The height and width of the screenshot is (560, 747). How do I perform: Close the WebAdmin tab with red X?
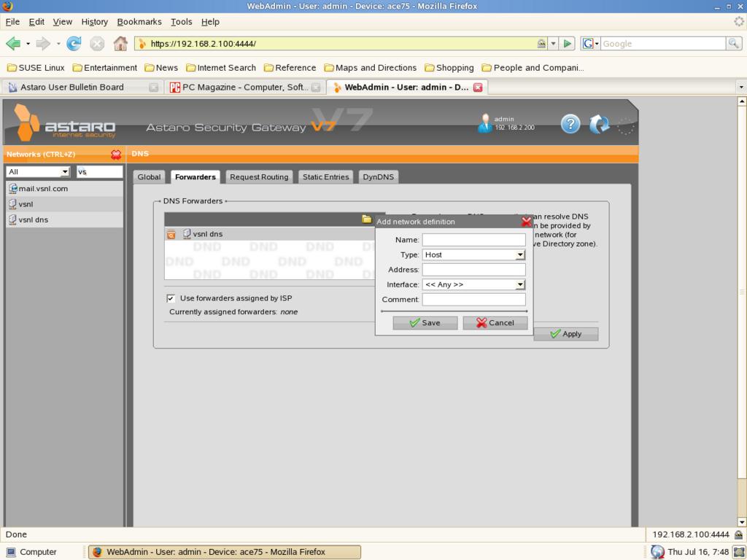click(478, 87)
